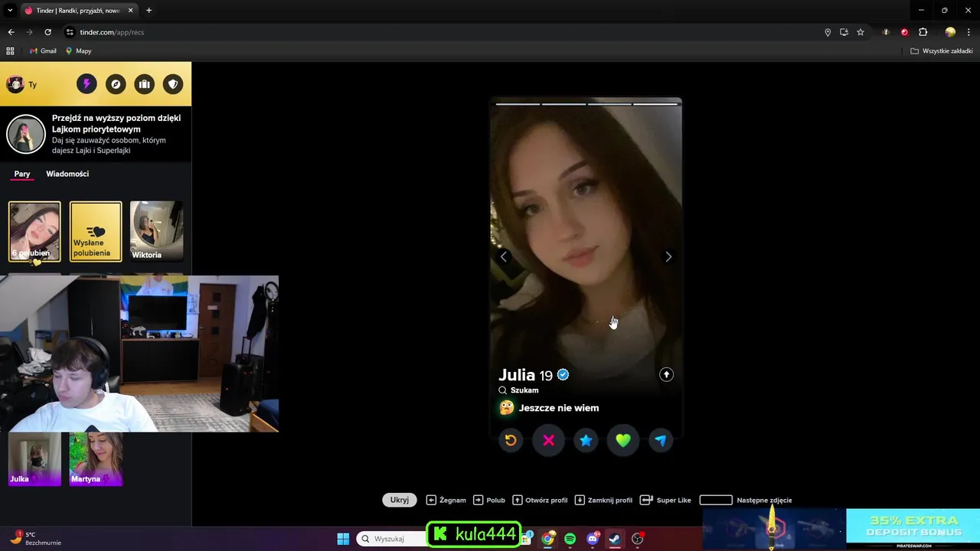Open the Mapy bookmark
The image size is (980, 551).
(x=78, y=51)
